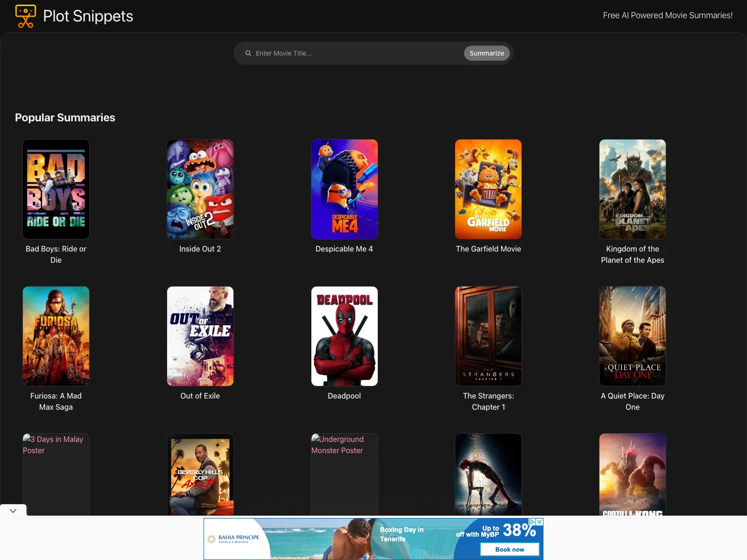747x560 pixels.
Task: Click Boxing Day in Tenerife ad text
Action: coord(402,534)
